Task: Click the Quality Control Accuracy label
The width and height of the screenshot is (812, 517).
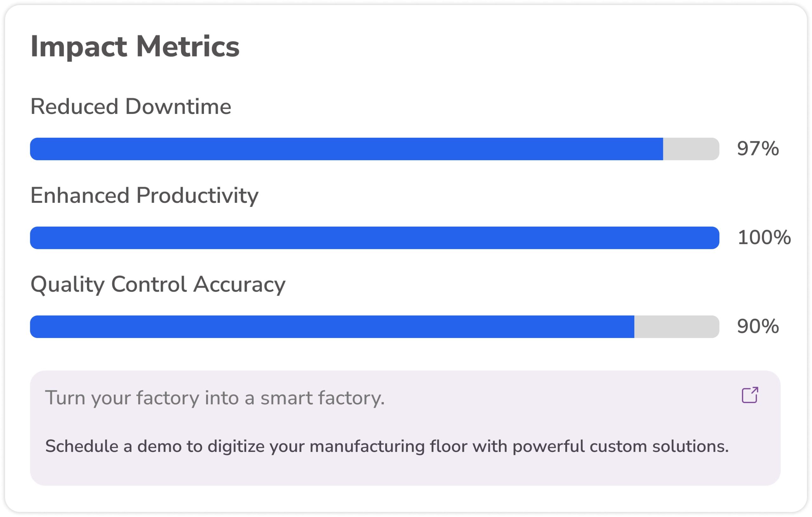Action: click(158, 285)
